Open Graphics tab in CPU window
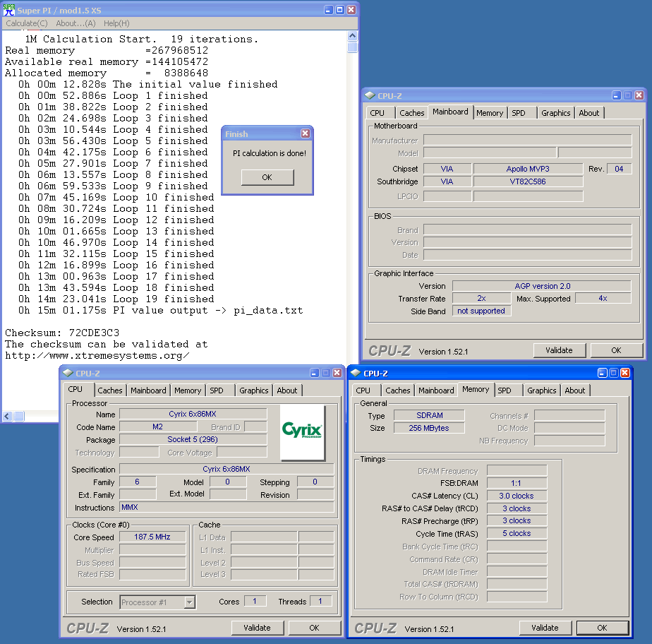Screen dimensions: 652x644 [253, 390]
